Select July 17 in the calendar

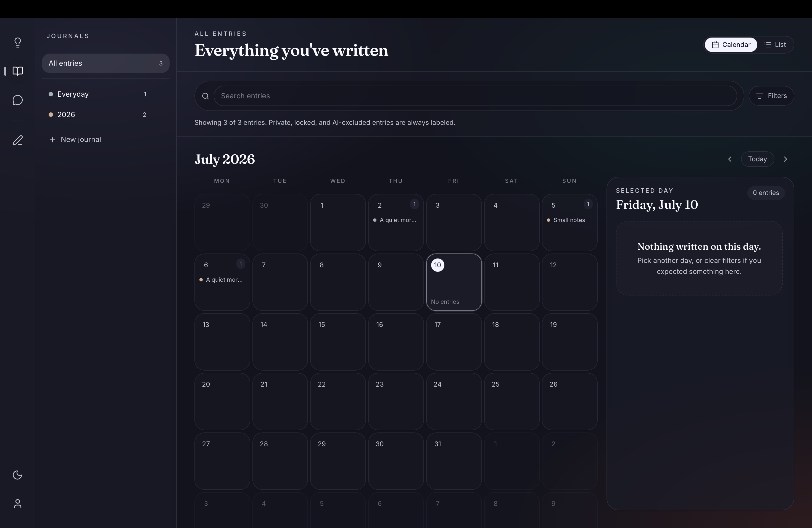pos(454,342)
